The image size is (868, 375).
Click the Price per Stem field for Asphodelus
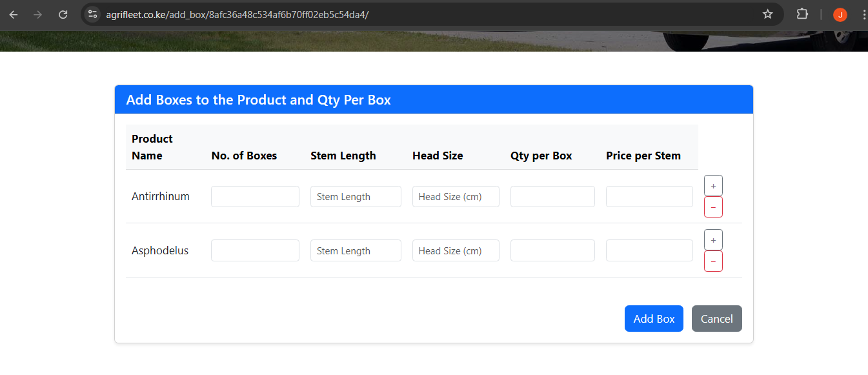649,250
